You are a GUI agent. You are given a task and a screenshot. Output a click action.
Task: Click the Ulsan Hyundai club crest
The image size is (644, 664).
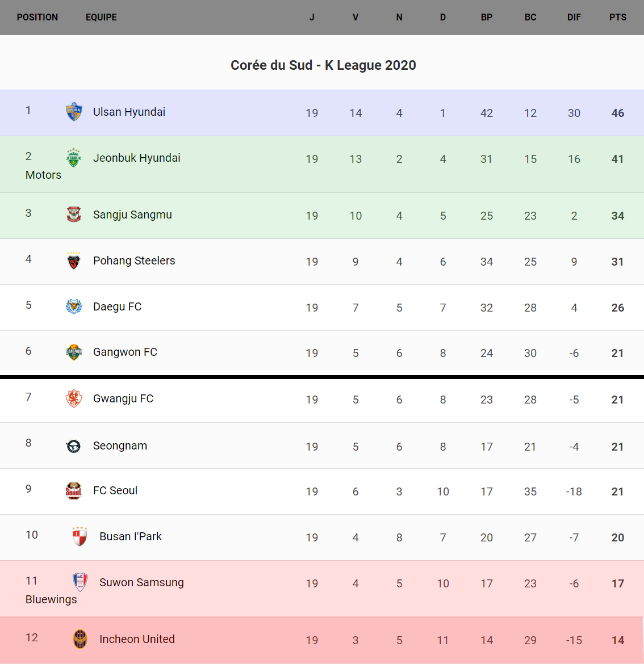click(74, 112)
